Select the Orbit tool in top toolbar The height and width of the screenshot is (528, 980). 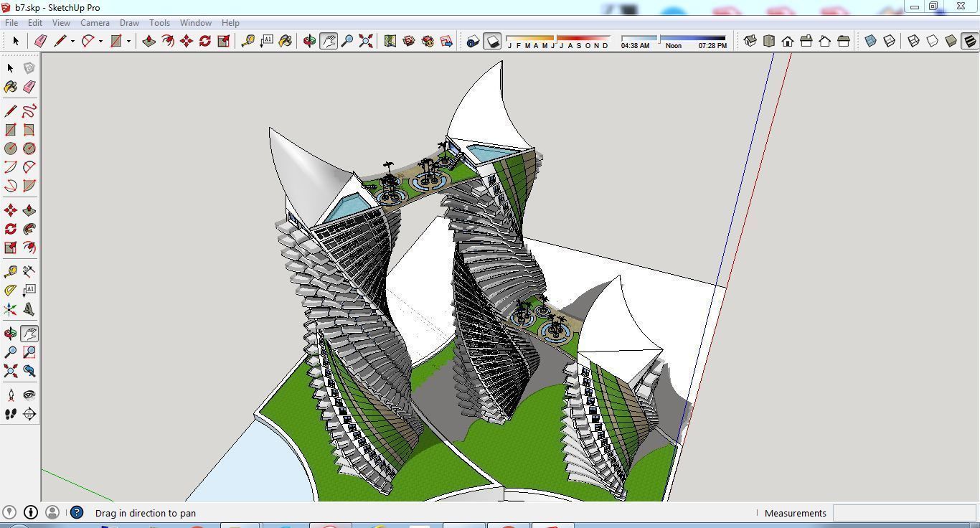[310, 42]
